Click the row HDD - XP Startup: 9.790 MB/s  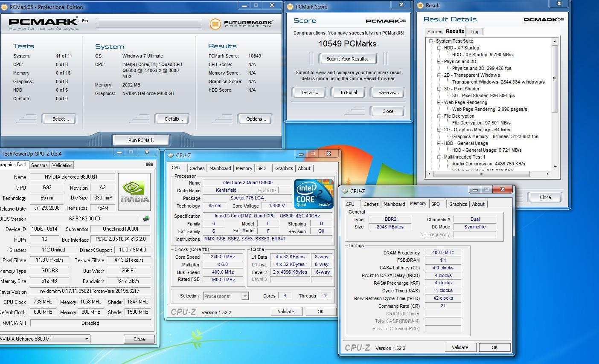pyautogui.click(x=482, y=55)
